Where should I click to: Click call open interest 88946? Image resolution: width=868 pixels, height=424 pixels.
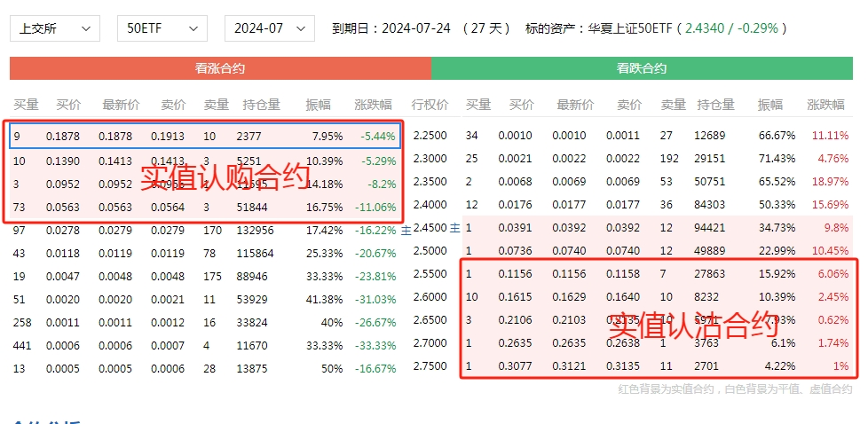(252, 276)
